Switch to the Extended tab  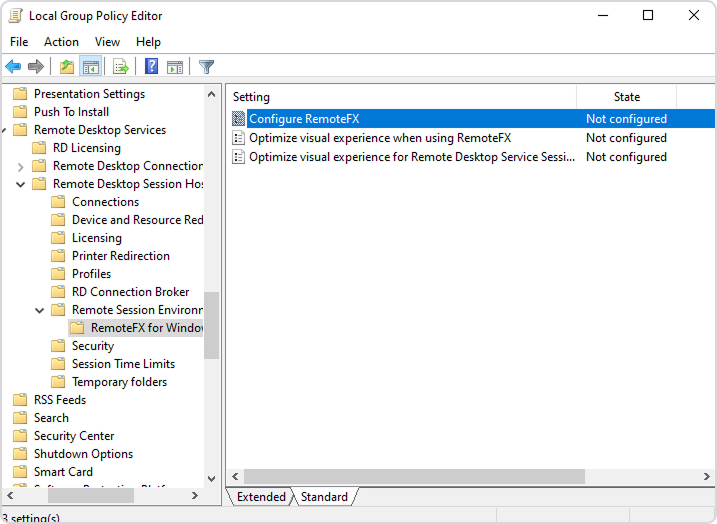tap(261, 497)
